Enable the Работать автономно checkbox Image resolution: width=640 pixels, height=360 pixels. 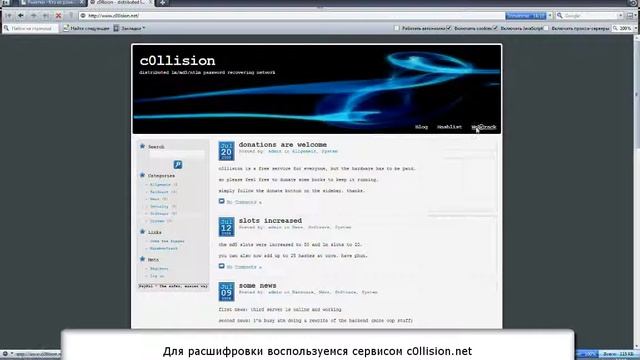[x=396, y=28]
